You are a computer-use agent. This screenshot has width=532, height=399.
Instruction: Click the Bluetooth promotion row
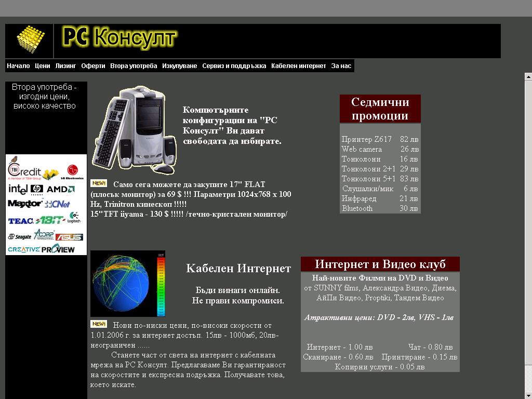coord(380,208)
